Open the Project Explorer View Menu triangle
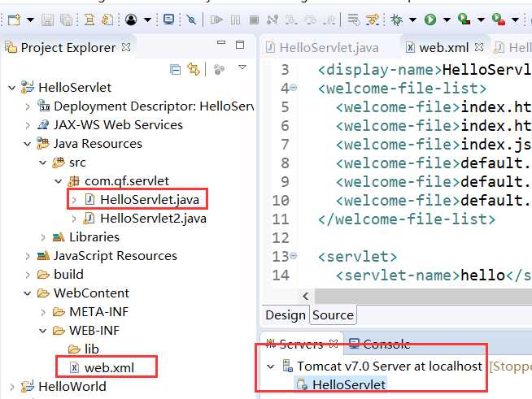532x399 pixels. [242, 67]
